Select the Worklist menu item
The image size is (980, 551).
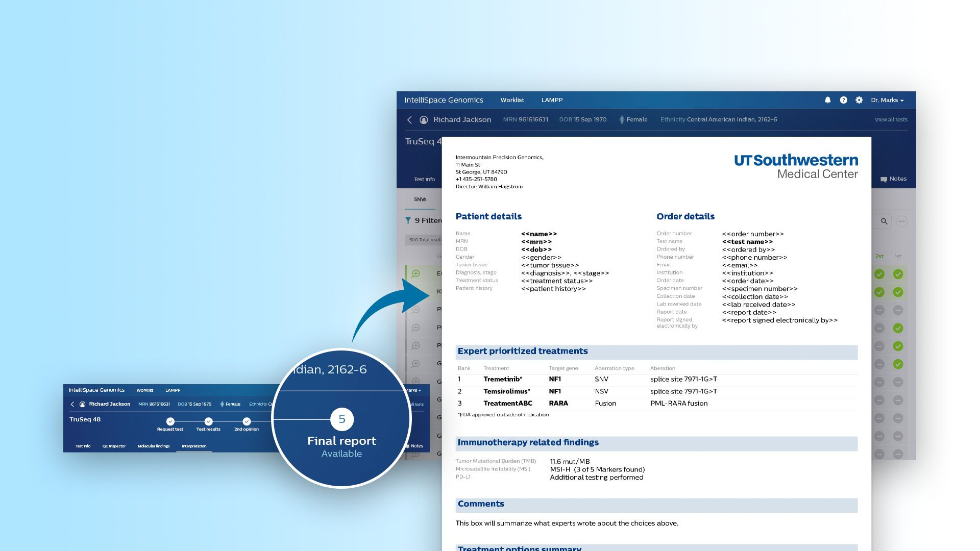click(512, 100)
